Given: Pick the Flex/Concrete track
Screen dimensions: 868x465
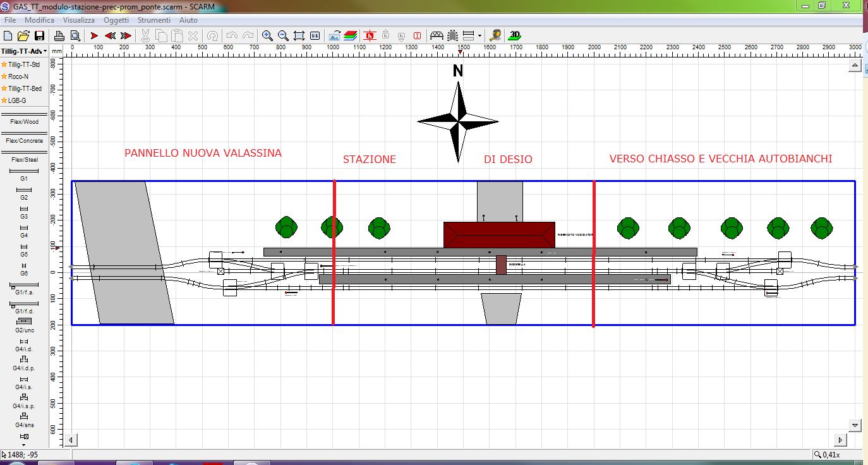Looking at the screenshot, I should pyautogui.click(x=24, y=138).
